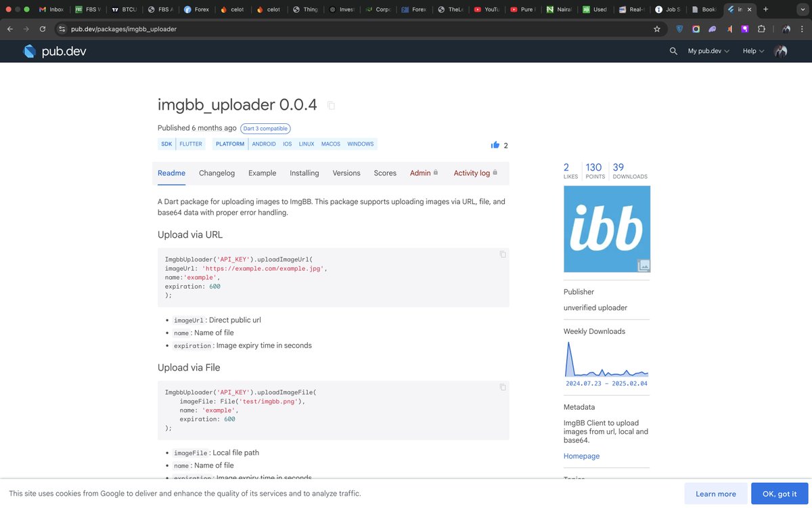Open the Installing tab
Viewport: 812px width, 508px height.
coord(304,173)
